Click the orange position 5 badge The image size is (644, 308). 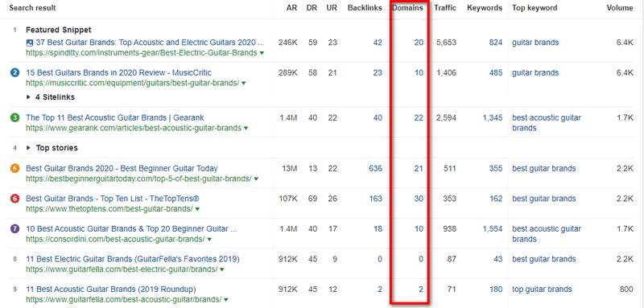coord(14,169)
